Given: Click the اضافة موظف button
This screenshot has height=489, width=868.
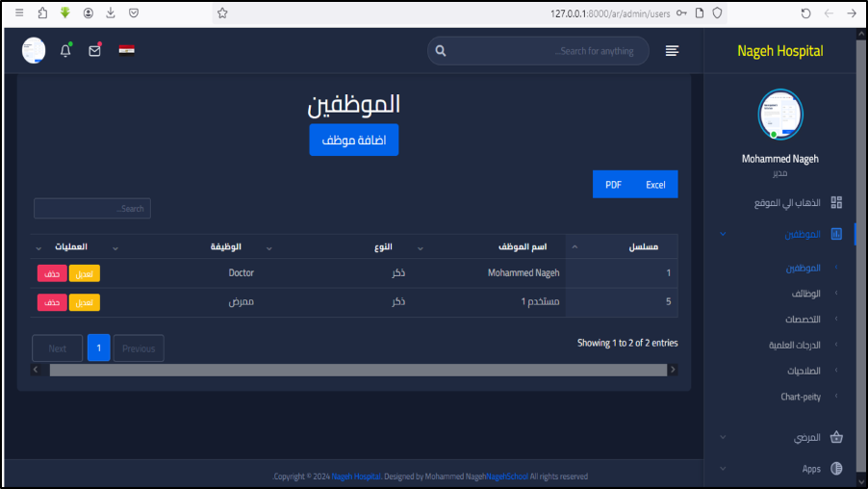Looking at the screenshot, I should 353,140.
